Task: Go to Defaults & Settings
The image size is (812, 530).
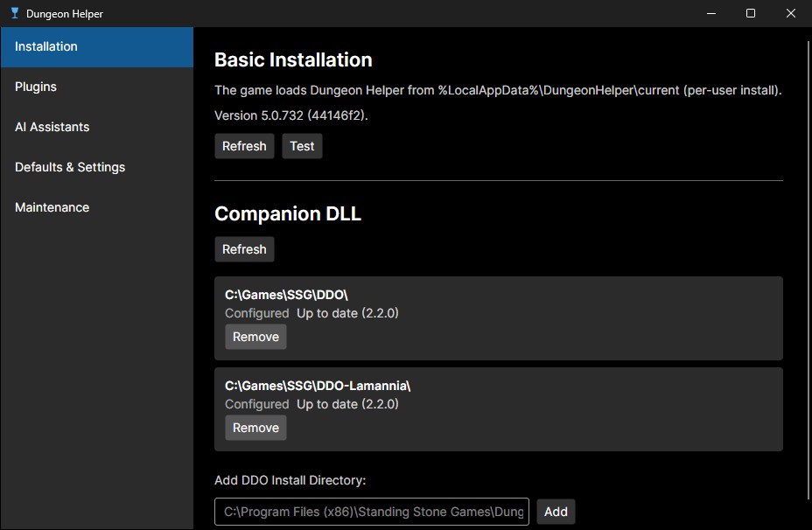Action: tap(97, 167)
